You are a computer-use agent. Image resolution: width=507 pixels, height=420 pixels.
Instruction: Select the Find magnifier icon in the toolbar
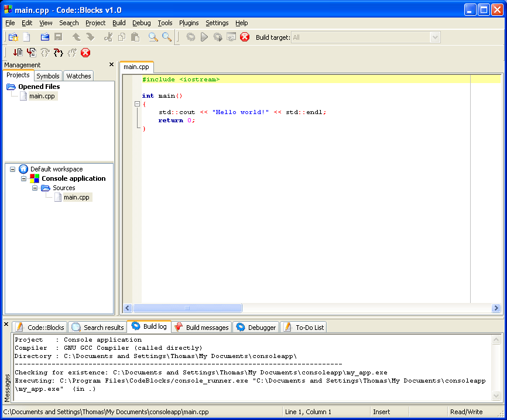click(152, 36)
